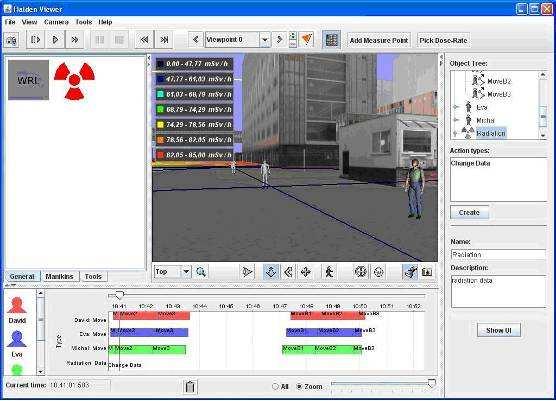Click the Show UI button

(x=499, y=330)
